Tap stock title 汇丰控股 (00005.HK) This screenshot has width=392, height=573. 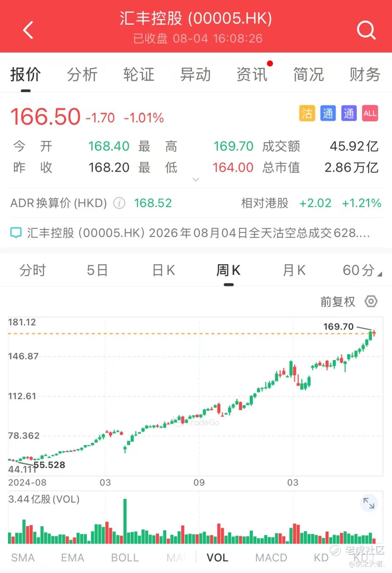coord(196,18)
